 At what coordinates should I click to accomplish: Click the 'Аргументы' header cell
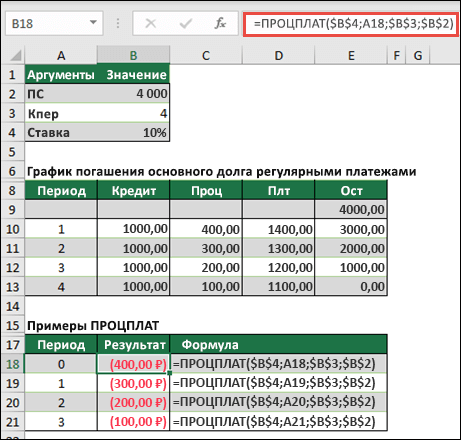tap(61, 74)
